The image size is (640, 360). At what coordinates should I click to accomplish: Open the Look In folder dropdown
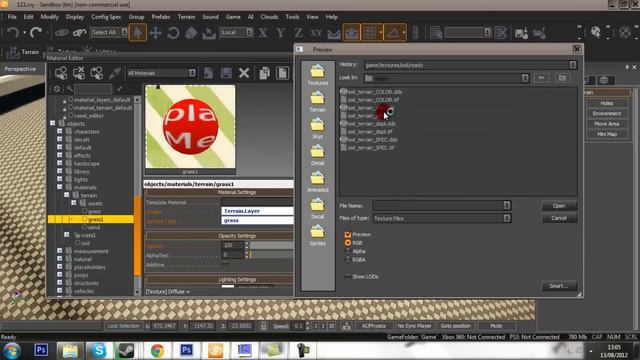[525, 78]
